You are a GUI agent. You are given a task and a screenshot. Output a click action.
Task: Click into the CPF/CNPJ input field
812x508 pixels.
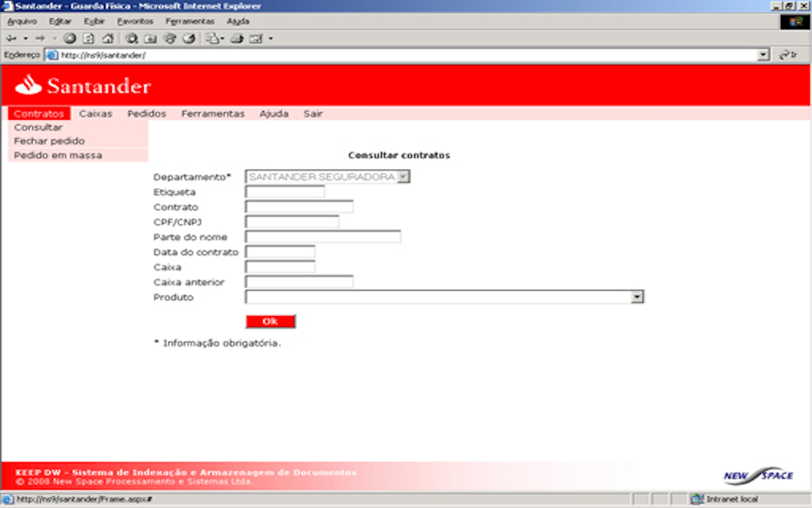[x=292, y=222]
